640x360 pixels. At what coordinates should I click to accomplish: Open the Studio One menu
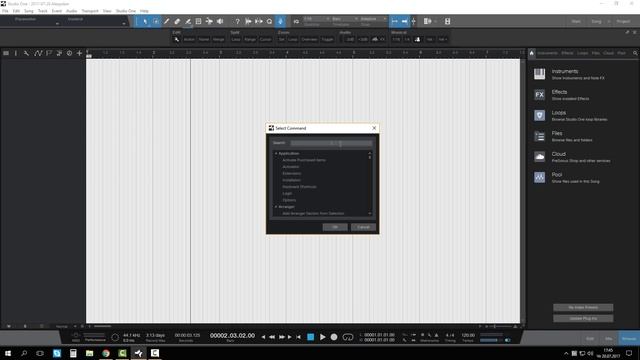[x=126, y=11]
